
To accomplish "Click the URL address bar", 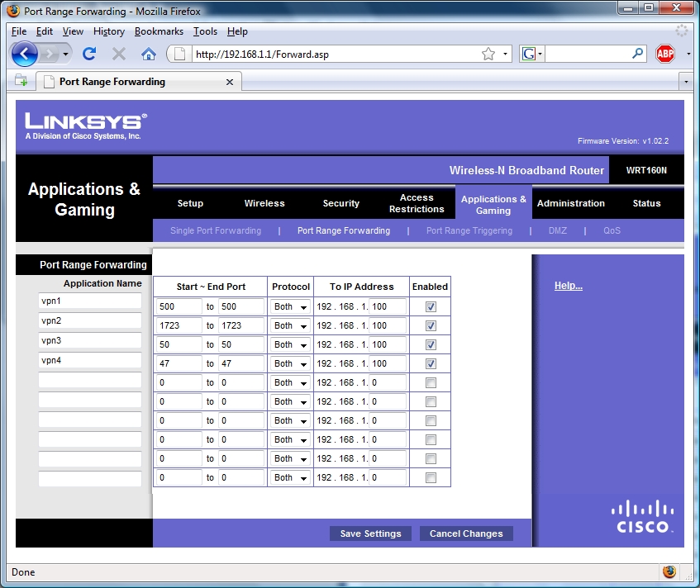I will (x=335, y=54).
